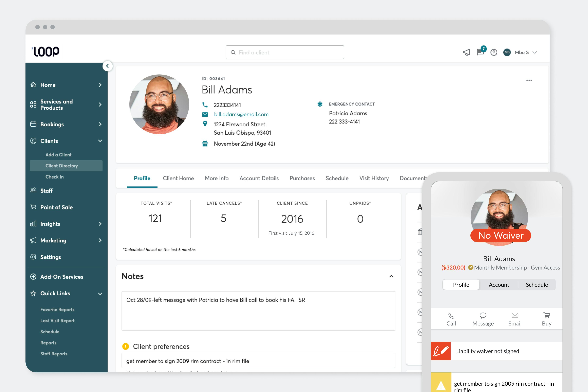Click the help question mark icon
The height and width of the screenshot is (392, 588).
tap(494, 52)
